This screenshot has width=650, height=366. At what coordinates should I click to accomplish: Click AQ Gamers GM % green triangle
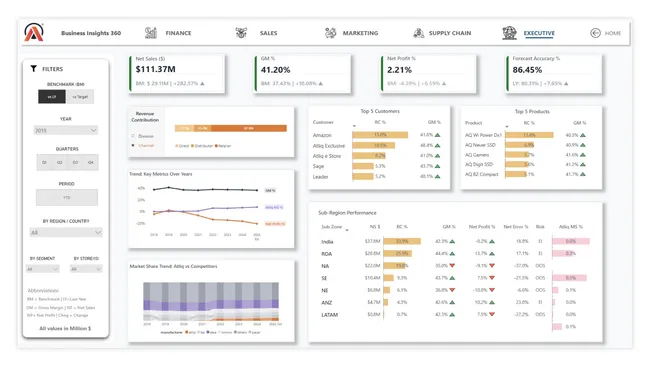(x=583, y=155)
